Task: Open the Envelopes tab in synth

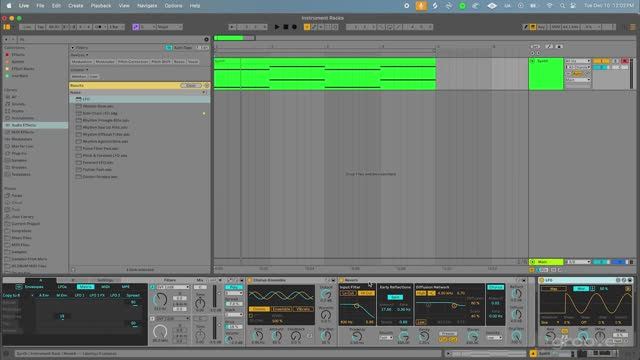Action: 34,287
